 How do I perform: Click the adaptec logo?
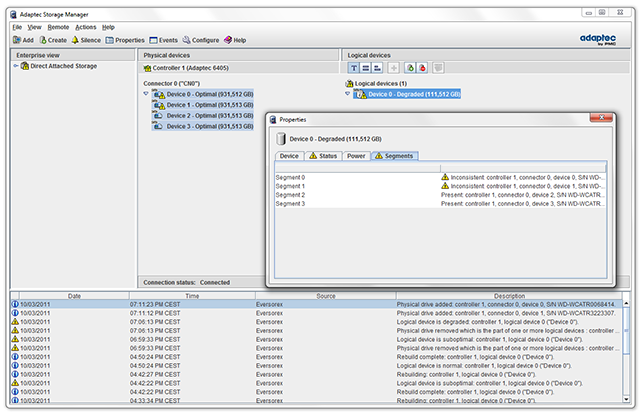598,39
